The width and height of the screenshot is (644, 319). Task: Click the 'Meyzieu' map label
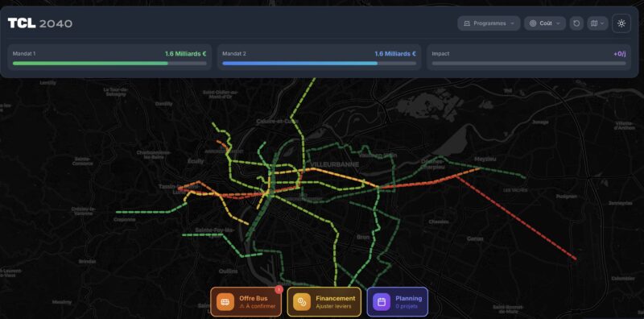(x=485, y=159)
